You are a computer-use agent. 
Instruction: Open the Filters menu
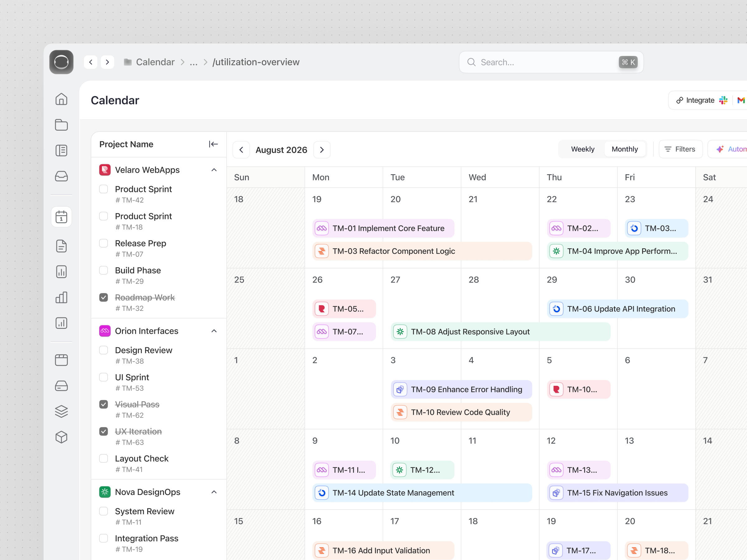[680, 149]
